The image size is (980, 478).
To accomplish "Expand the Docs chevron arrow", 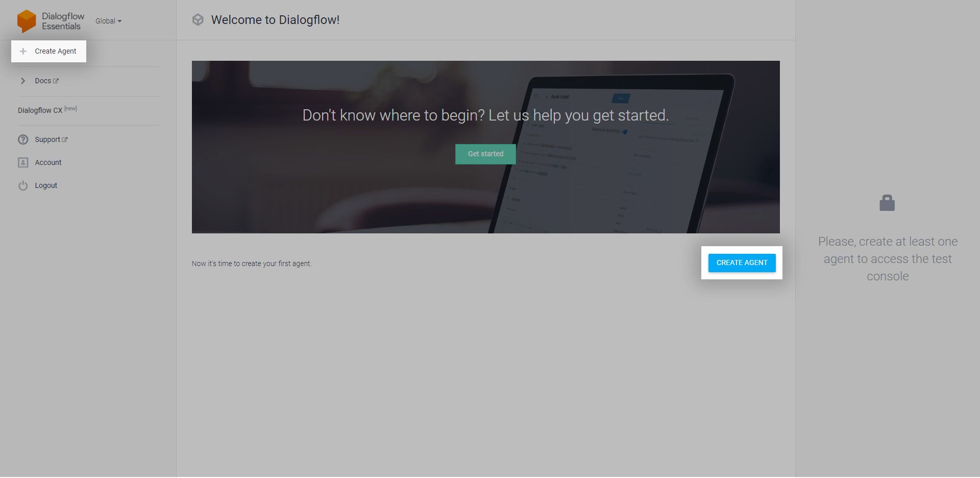I will (23, 81).
